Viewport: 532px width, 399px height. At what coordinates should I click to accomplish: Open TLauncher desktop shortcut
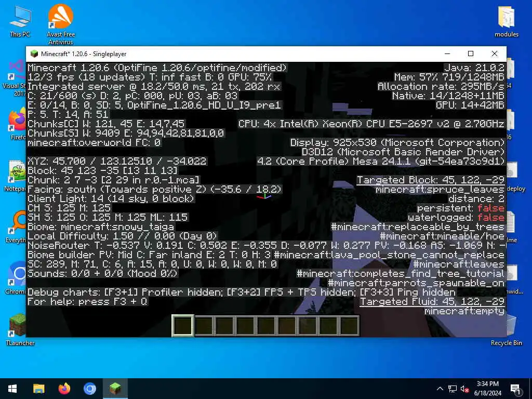(20, 329)
